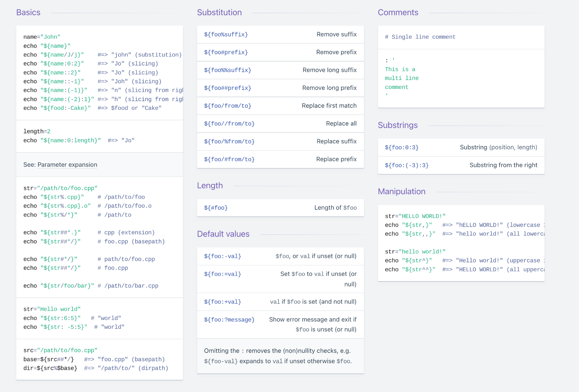Click the name="John" code line
Image resolution: width=579 pixels, height=392 pixels.
[x=42, y=37]
